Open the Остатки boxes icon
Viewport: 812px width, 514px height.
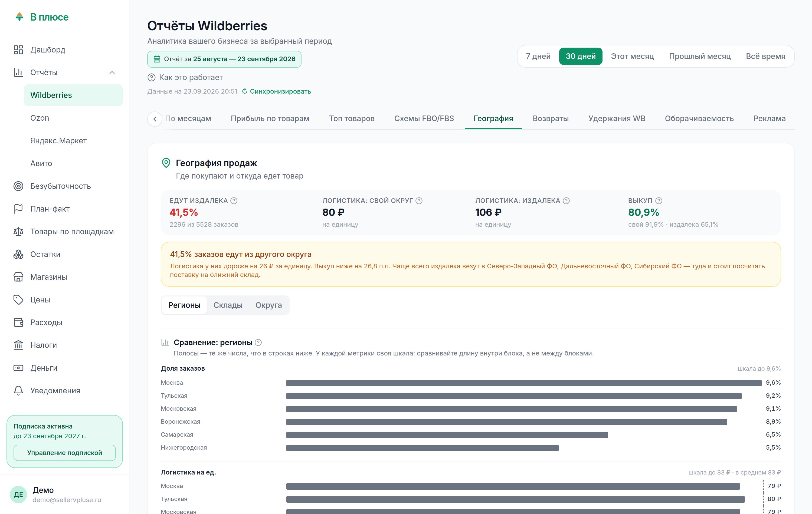(18, 255)
